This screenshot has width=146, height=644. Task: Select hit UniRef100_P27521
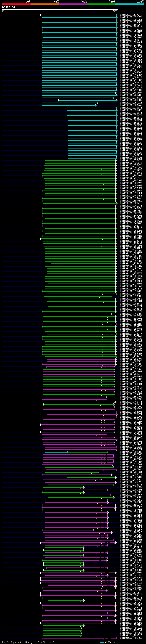click(x=131, y=30)
